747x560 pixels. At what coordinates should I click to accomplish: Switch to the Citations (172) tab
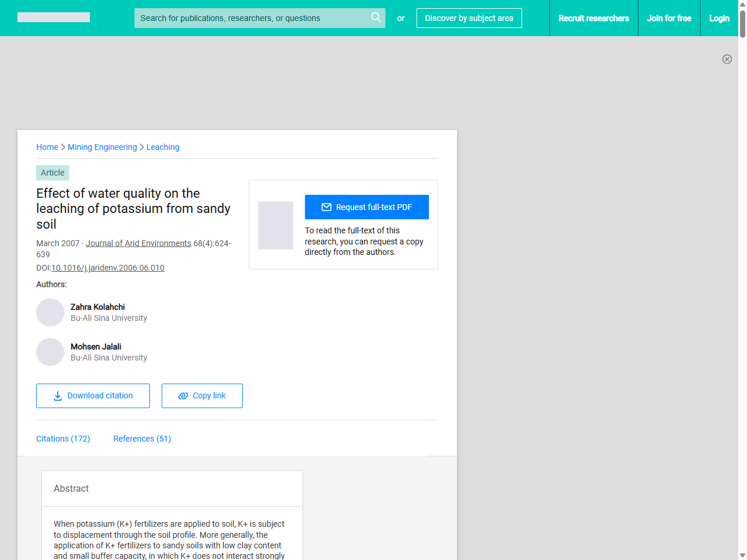pos(63,438)
